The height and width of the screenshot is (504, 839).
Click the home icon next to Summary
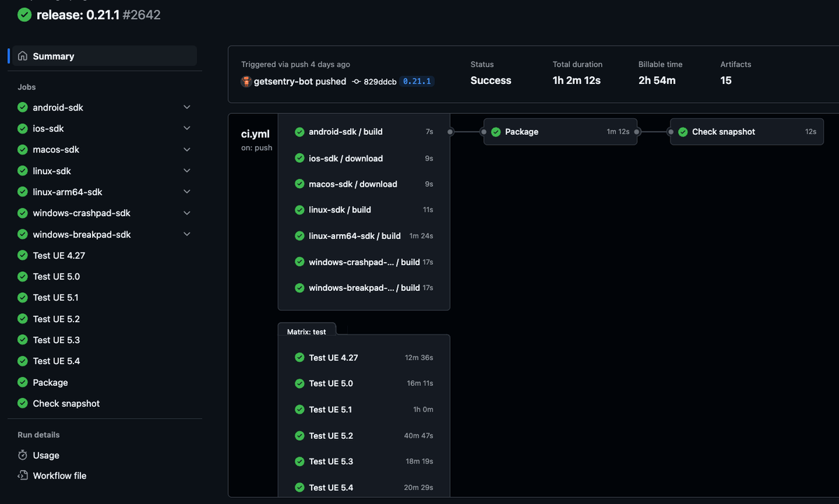tap(23, 56)
